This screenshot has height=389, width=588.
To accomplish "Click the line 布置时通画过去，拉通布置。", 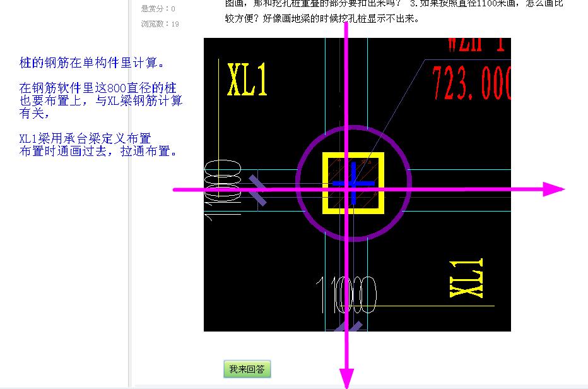I will (98, 151).
